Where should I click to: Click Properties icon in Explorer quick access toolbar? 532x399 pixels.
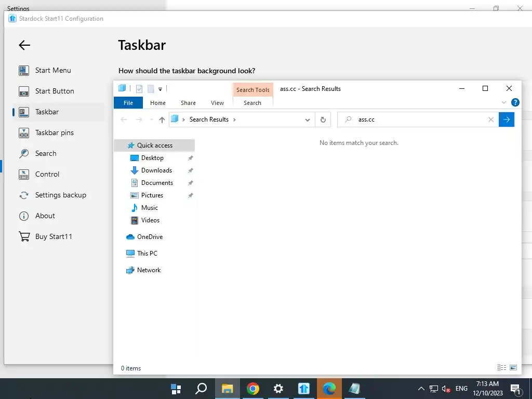coord(139,89)
